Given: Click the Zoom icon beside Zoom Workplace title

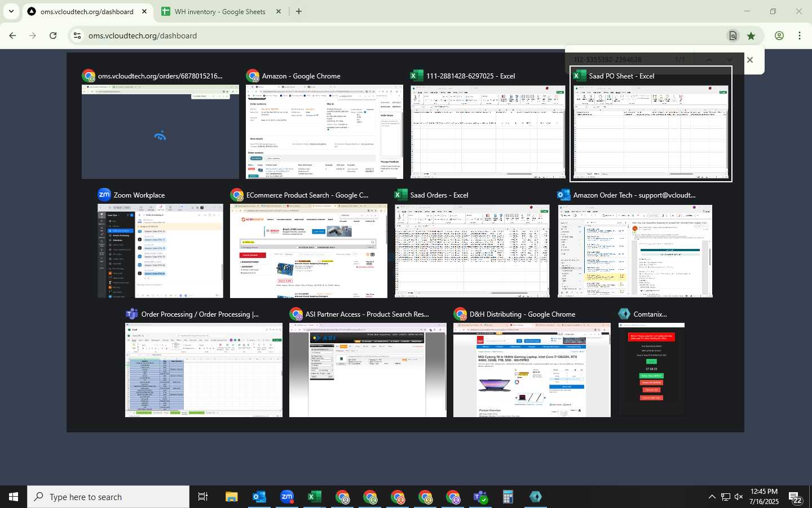Looking at the screenshot, I should [104, 195].
